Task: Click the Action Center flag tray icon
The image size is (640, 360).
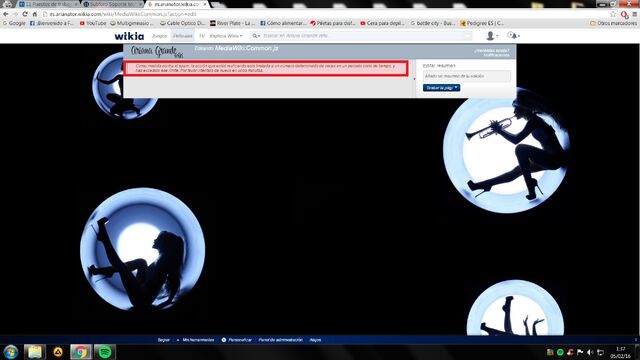Action: [x=580, y=352]
